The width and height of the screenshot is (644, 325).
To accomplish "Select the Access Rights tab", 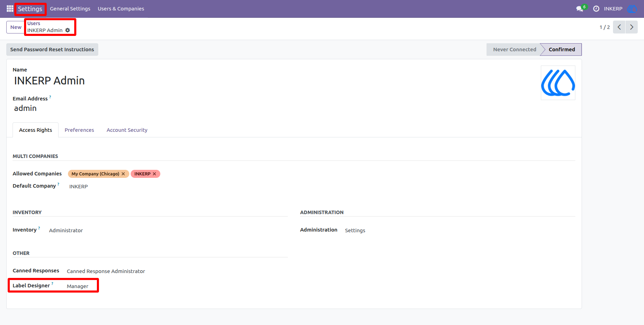I will click(x=36, y=130).
